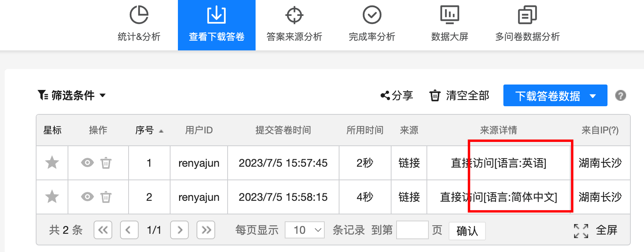View row 1 response with eye icon
Viewport: 644px width, 252px height.
click(x=87, y=163)
